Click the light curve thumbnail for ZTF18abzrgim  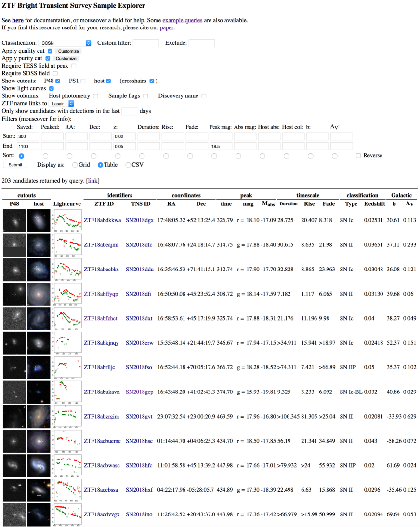click(x=66, y=417)
